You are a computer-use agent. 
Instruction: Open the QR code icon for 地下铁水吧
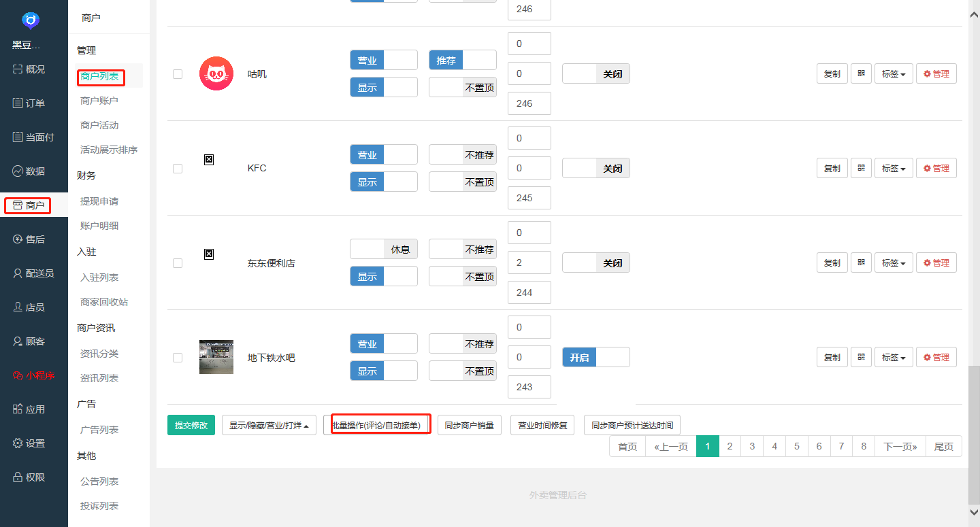(x=861, y=357)
